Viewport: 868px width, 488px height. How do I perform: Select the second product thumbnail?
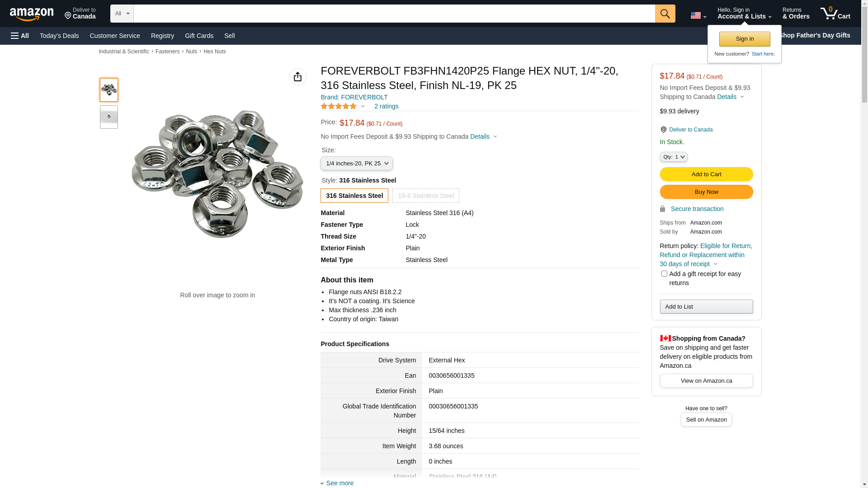pyautogui.click(x=109, y=117)
